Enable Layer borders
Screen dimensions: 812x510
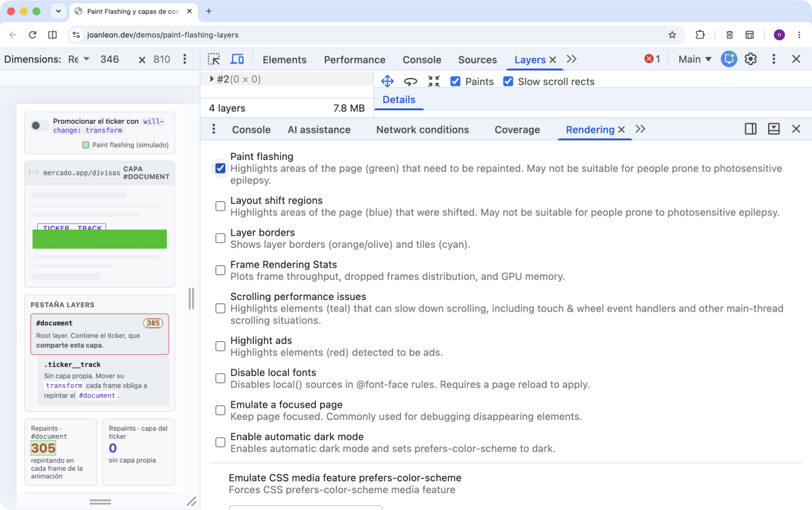coord(221,238)
